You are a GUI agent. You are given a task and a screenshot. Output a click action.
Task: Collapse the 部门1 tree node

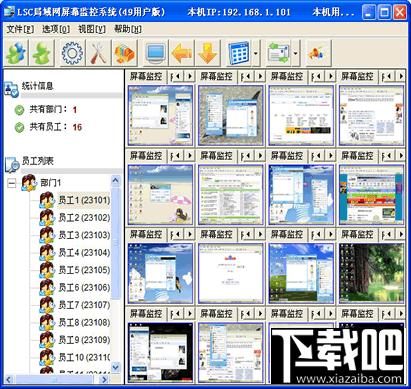12,183
